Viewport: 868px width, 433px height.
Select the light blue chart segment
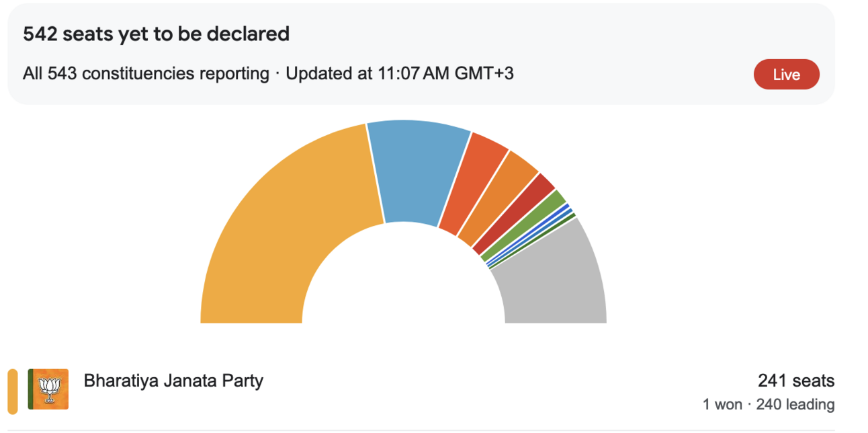point(417,171)
